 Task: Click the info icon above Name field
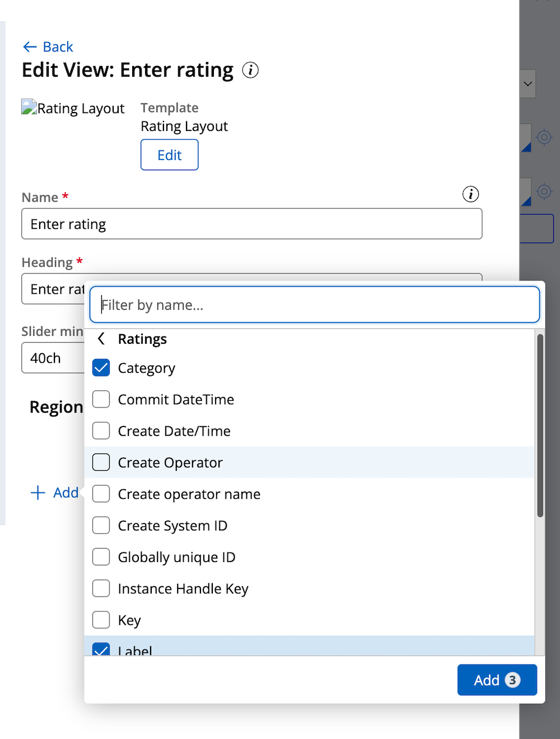pyautogui.click(x=470, y=194)
